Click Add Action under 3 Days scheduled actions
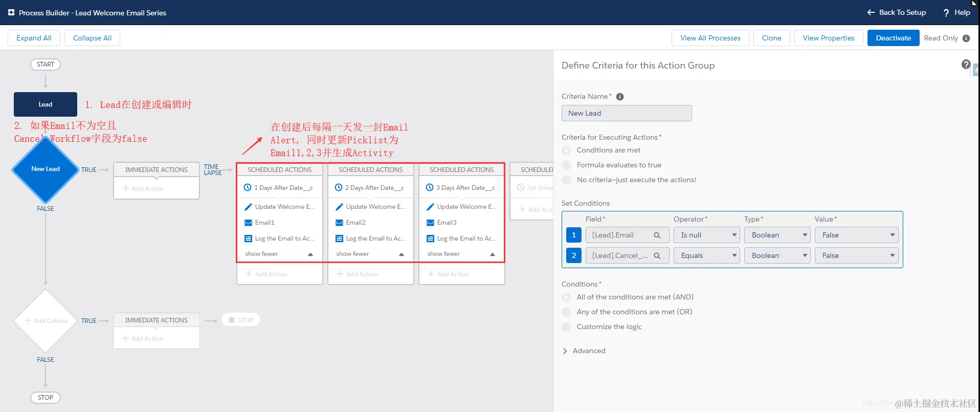Image resolution: width=980 pixels, height=412 pixels. [448, 274]
